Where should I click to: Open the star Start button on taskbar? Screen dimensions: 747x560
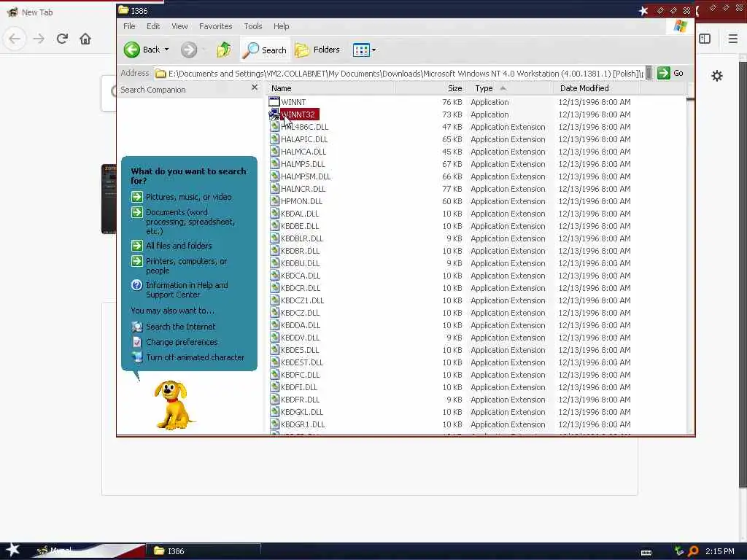pyautogui.click(x=12, y=550)
